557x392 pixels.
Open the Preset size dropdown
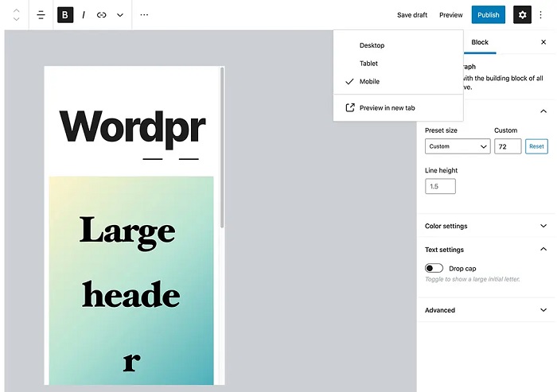point(458,146)
